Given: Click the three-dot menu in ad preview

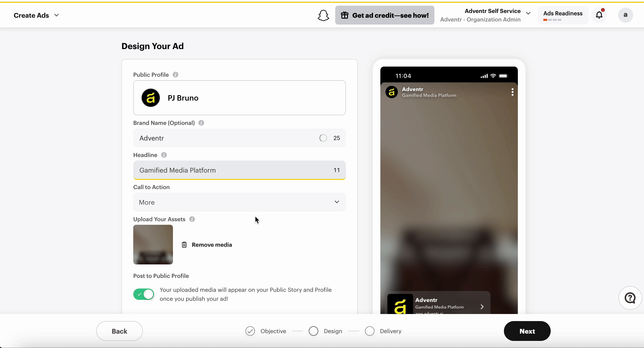Looking at the screenshot, I should 512,92.
